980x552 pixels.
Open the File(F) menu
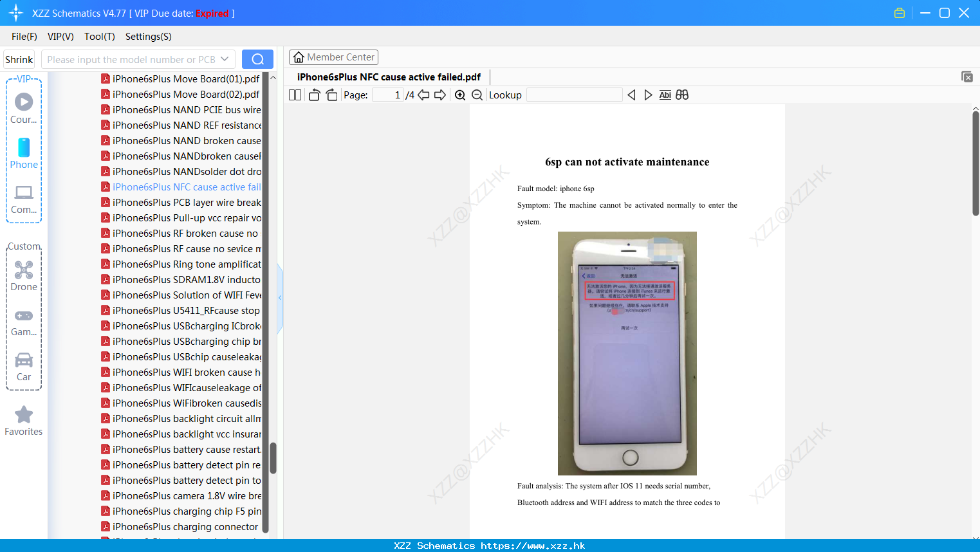pyautogui.click(x=24, y=37)
